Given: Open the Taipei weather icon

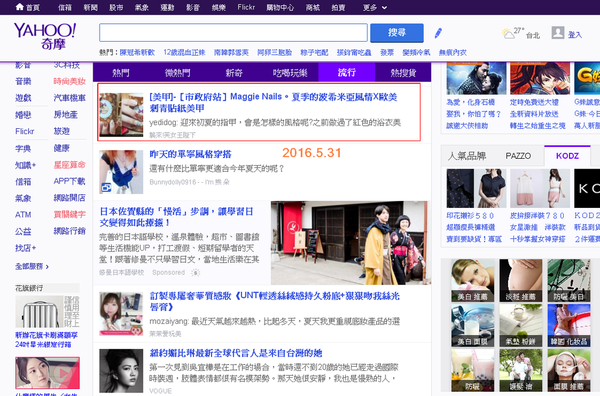Looking at the screenshot, I should pyautogui.click(x=509, y=34).
